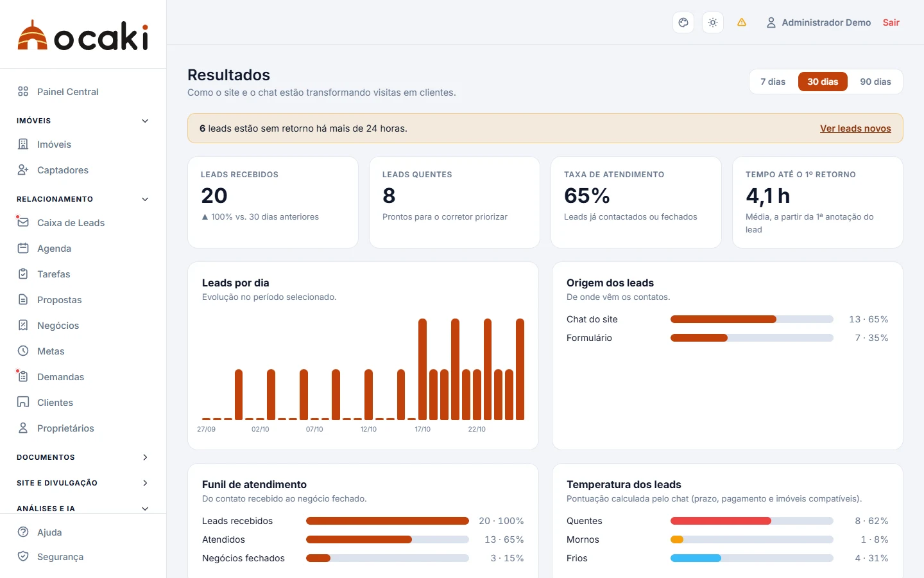The height and width of the screenshot is (578, 924).
Task: Click the 4,1 h retorno value
Action: [x=767, y=195]
